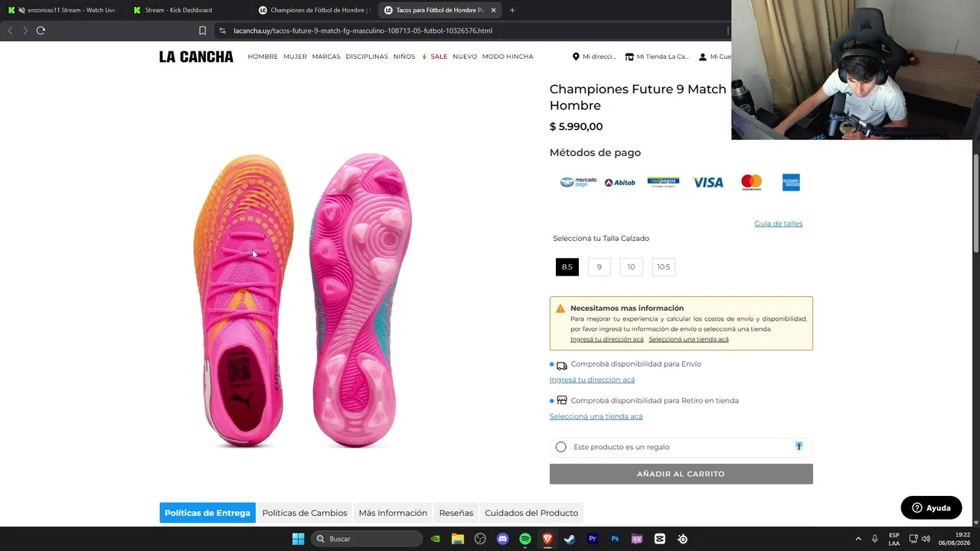Switch to Reseñas tab
The image size is (980, 551).
456,513
